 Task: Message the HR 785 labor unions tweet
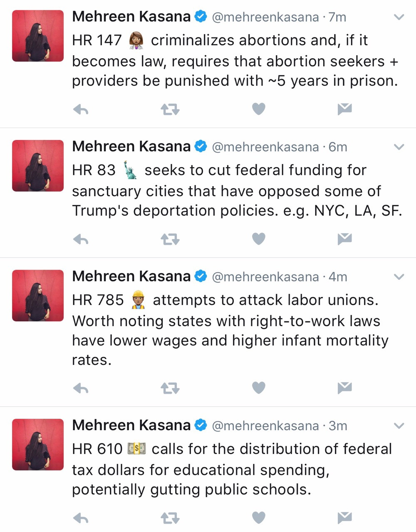coord(344,388)
